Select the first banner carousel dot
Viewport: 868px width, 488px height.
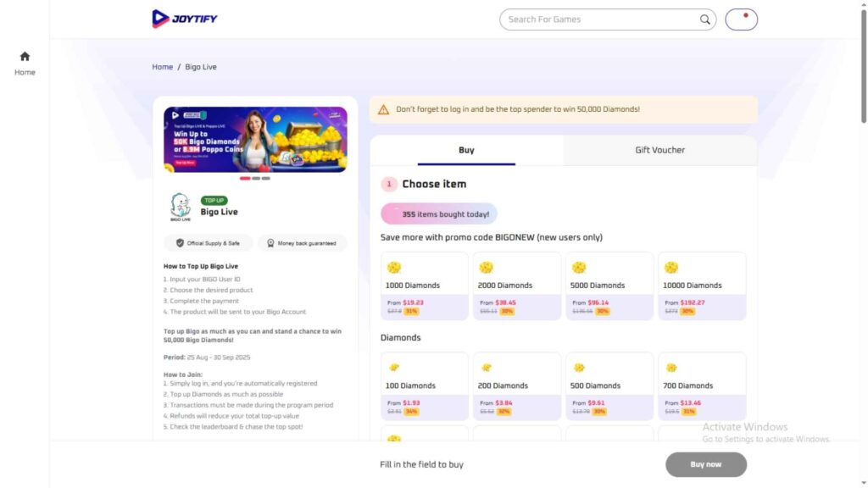point(245,179)
